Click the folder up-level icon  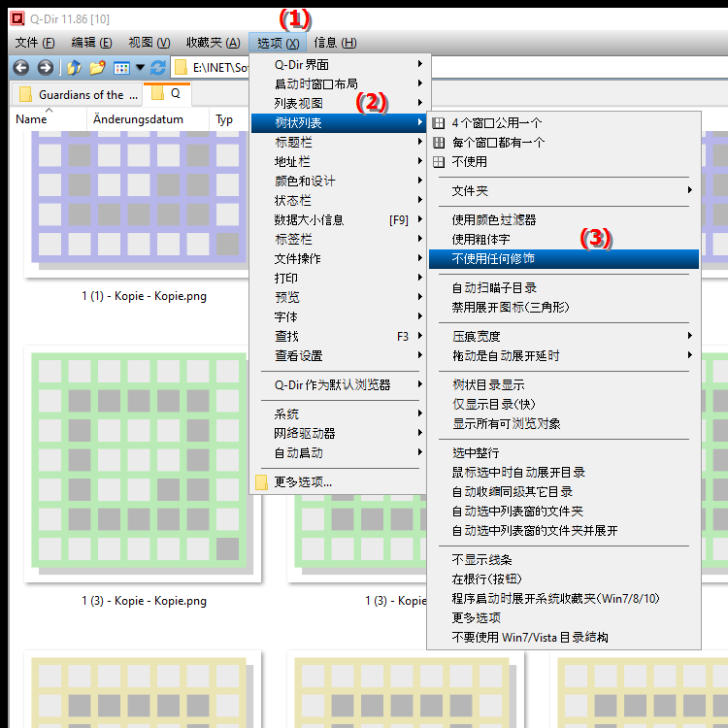click(75, 68)
